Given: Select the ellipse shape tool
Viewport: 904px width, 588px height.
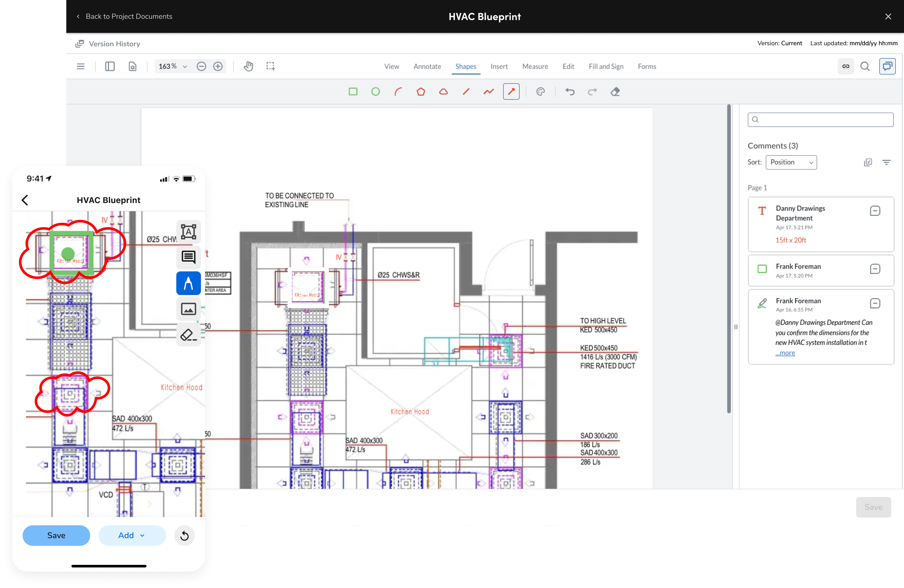Looking at the screenshot, I should 375,91.
